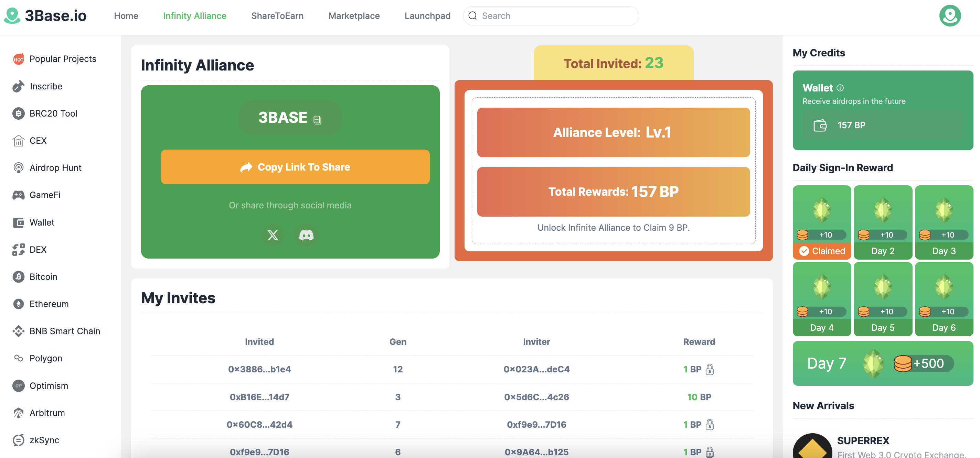Open the user profile avatar icon
The width and height of the screenshot is (980, 458).
point(950,15)
